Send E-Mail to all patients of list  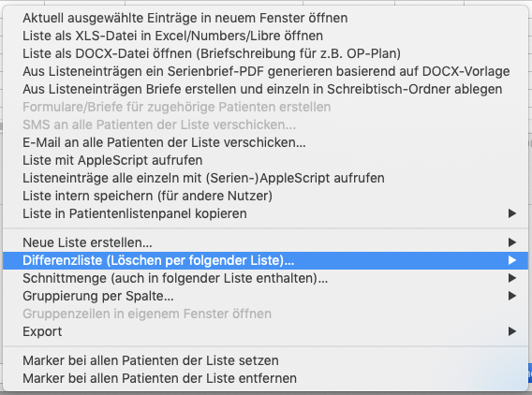[x=265, y=142]
